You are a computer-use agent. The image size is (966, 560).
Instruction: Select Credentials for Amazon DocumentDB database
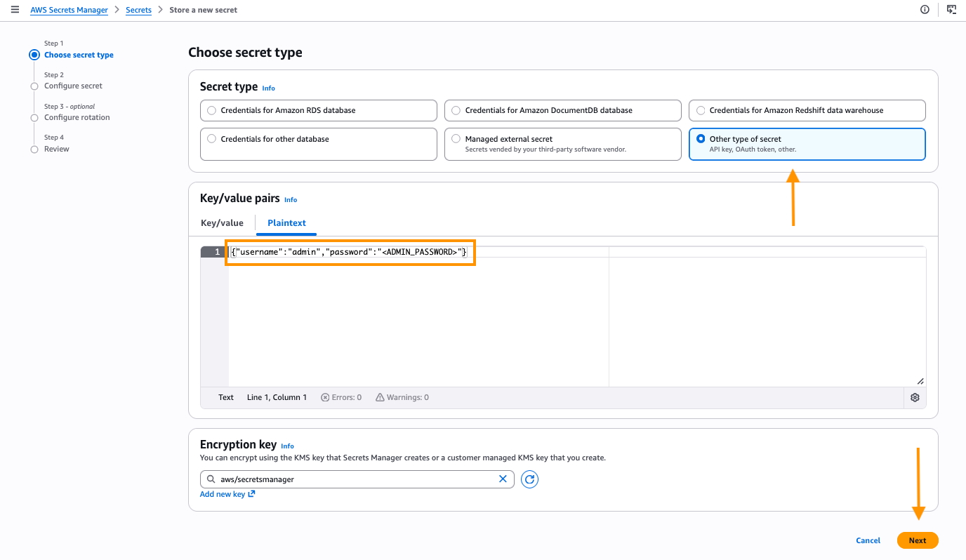(x=563, y=110)
